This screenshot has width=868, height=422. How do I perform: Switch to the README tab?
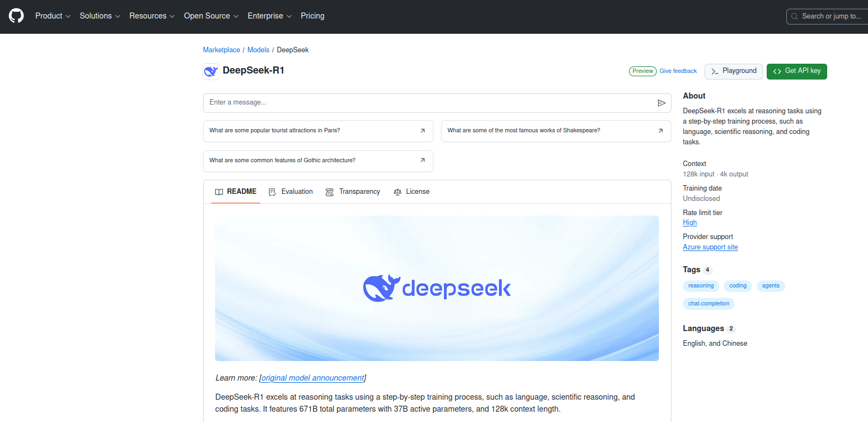tap(236, 192)
